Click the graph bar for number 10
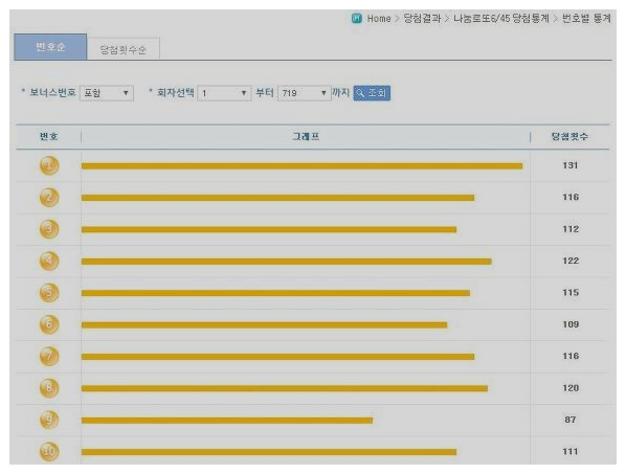The height and width of the screenshot is (474, 626). coord(269,452)
